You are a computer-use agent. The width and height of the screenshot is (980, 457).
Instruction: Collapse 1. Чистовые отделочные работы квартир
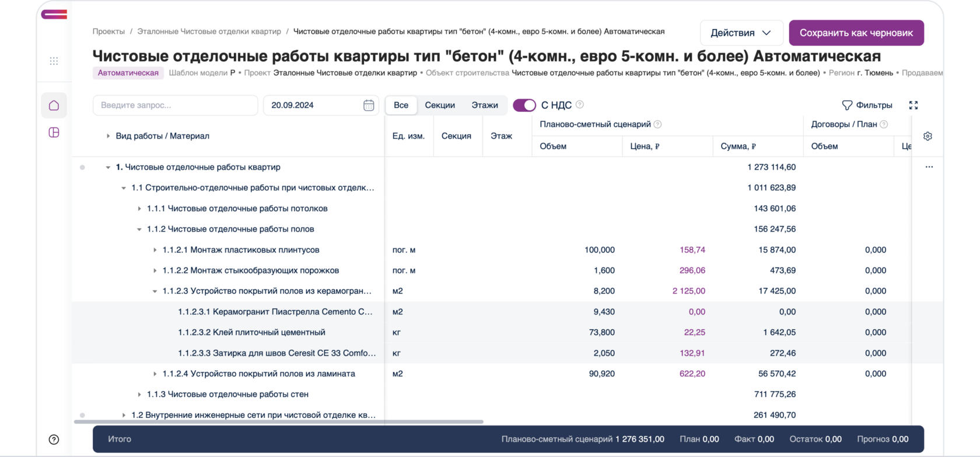(108, 167)
